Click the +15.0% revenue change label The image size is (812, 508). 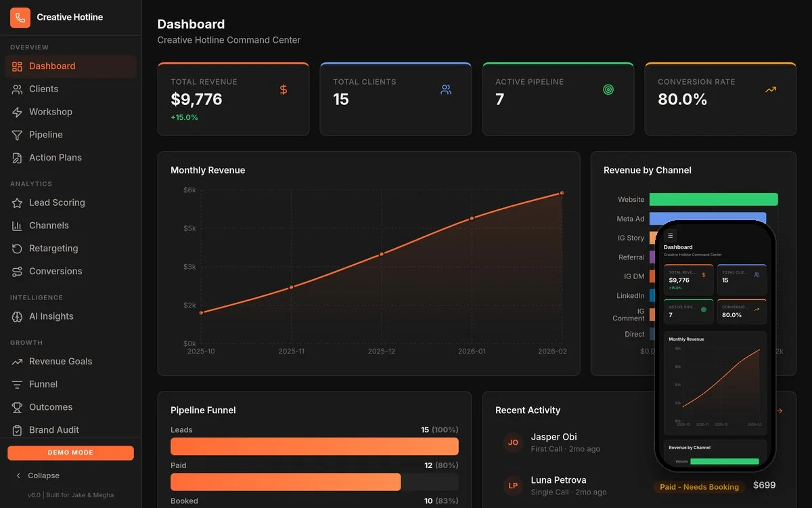184,117
